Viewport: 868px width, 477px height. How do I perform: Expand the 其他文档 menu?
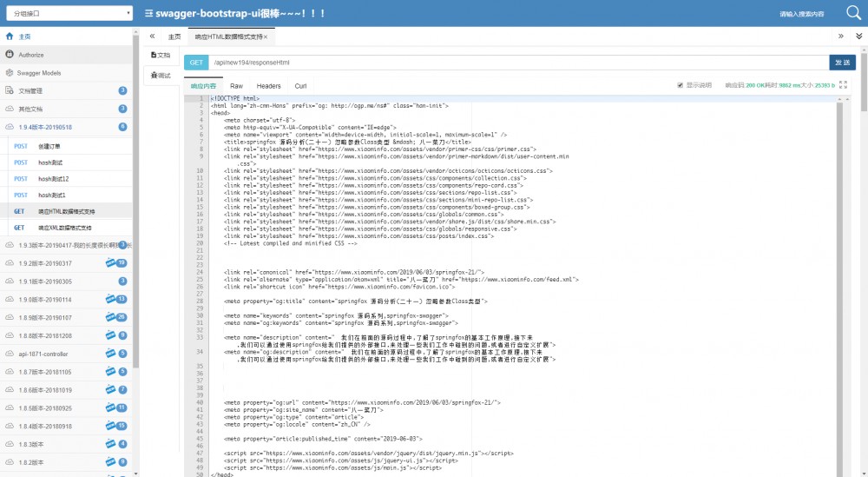67,109
